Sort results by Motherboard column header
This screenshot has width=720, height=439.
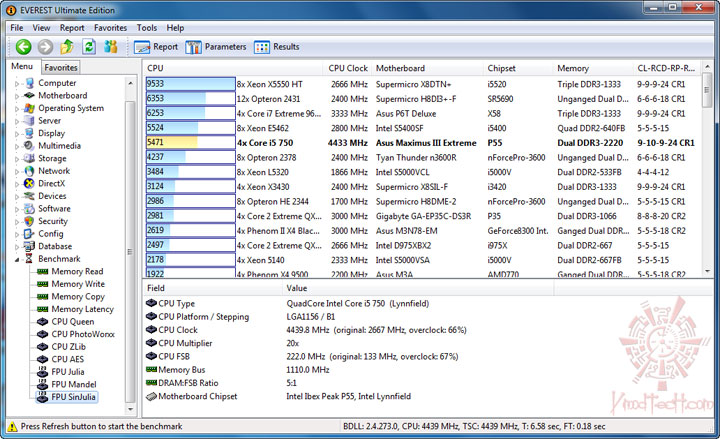pyautogui.click(x=428, y=68)
